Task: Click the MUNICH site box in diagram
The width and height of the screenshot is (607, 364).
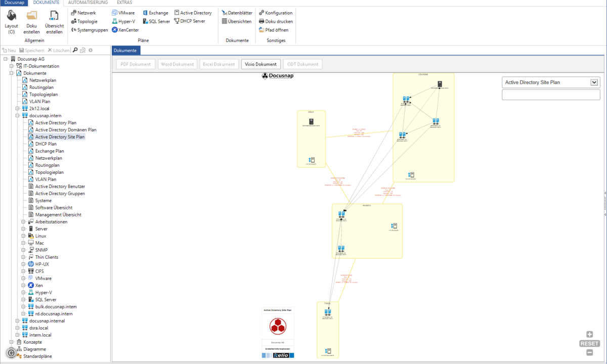Action: [367, 231]
